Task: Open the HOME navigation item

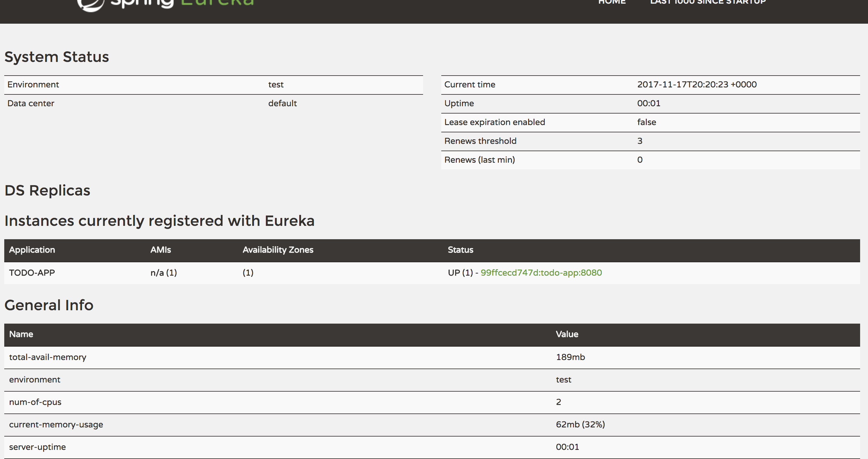Action: (612, 2)
